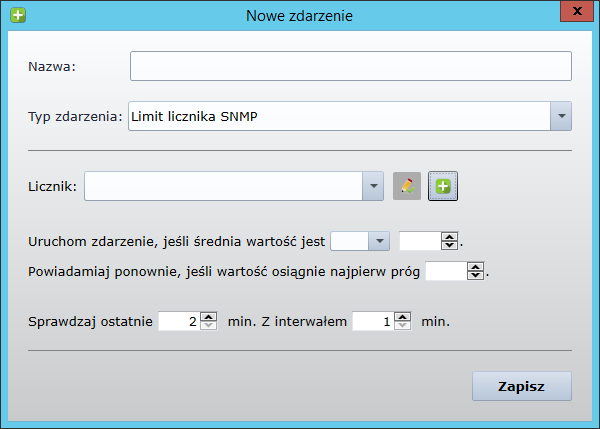Click the Nazwa: label

[x=52, y=67]
